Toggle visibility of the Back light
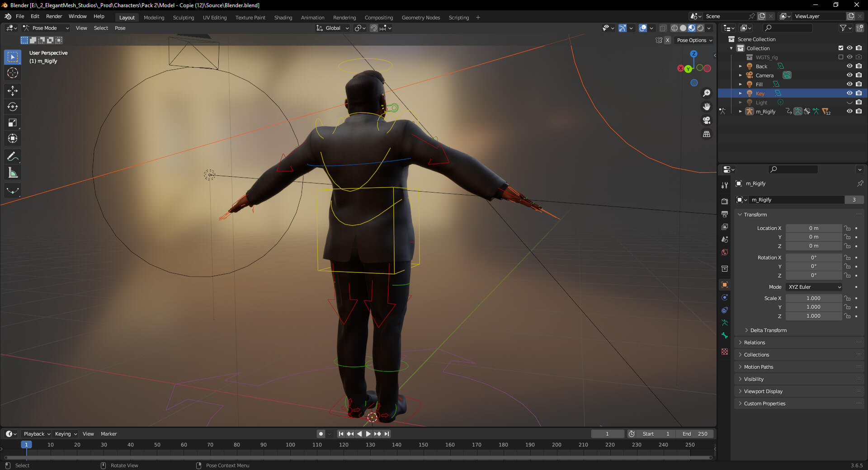This screenshot has height=470, width=868. click(849, 66)
